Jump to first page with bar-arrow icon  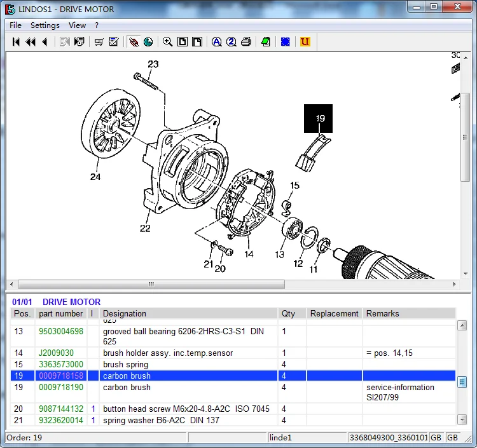point(16,42)
